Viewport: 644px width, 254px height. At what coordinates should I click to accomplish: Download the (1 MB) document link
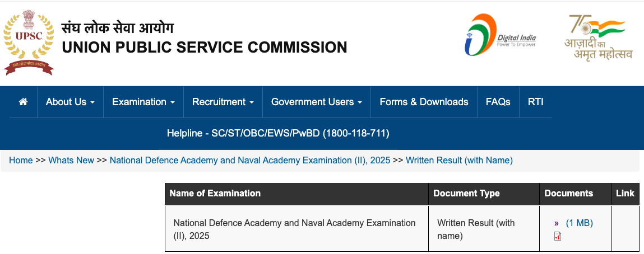pos(579,223)
